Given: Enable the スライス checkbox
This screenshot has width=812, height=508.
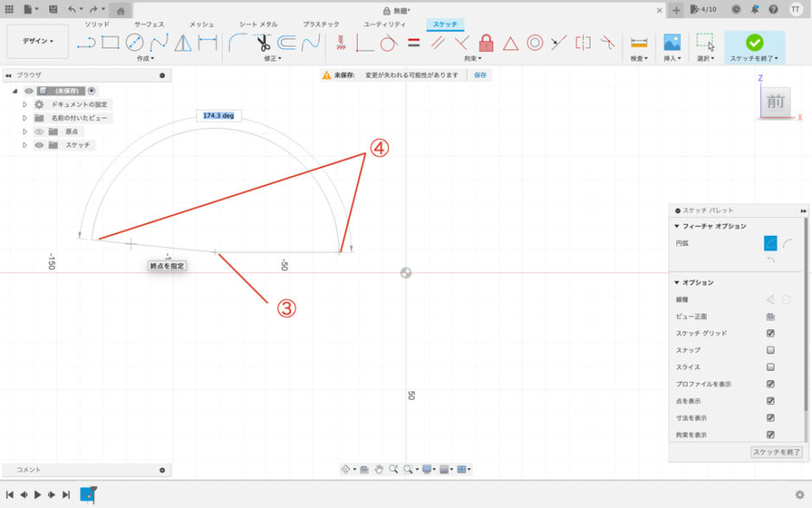Looking at the screenshot, I should click(771, 367).
